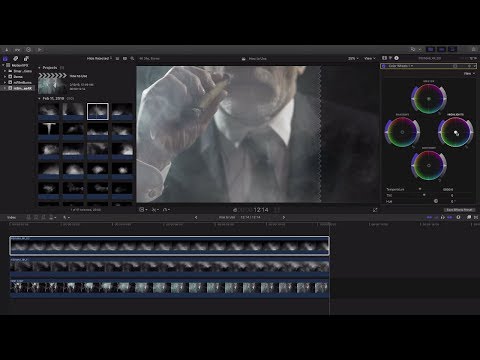Open viewer zoom percentage dropdown
The image size is (480, 360).
[353, 58]
